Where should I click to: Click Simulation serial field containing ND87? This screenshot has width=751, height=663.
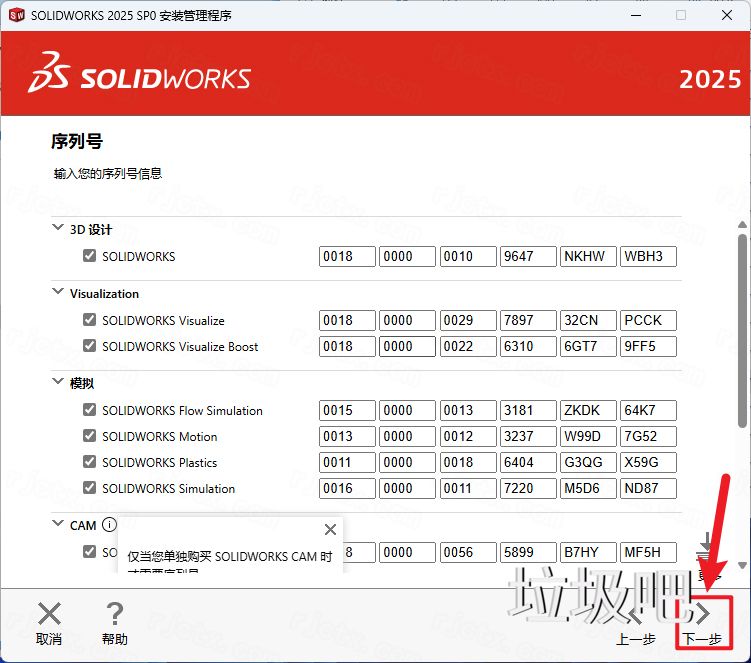[x=648, y=489]
